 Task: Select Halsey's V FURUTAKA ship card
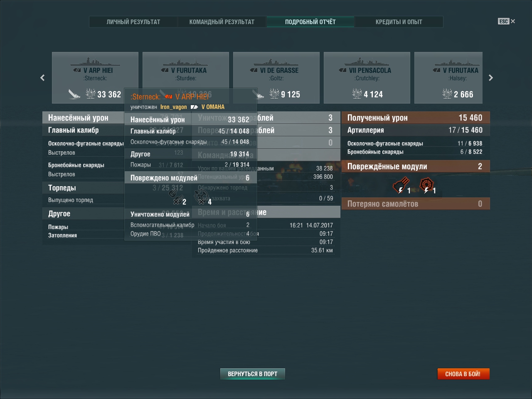tap(458, 78)
